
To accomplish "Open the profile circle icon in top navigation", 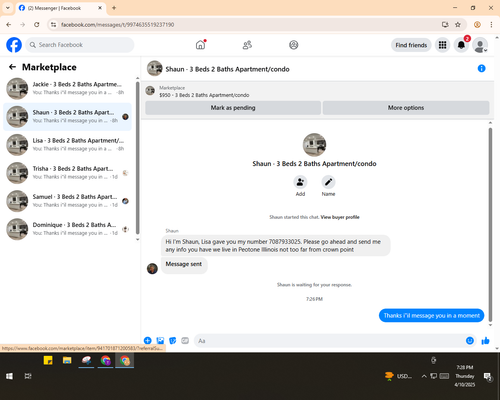I will [293, 45].
